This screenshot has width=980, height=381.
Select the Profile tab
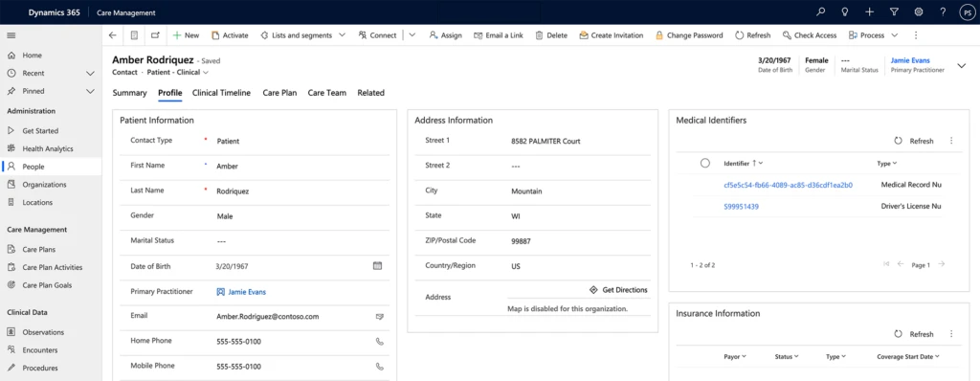click(169, 93)
